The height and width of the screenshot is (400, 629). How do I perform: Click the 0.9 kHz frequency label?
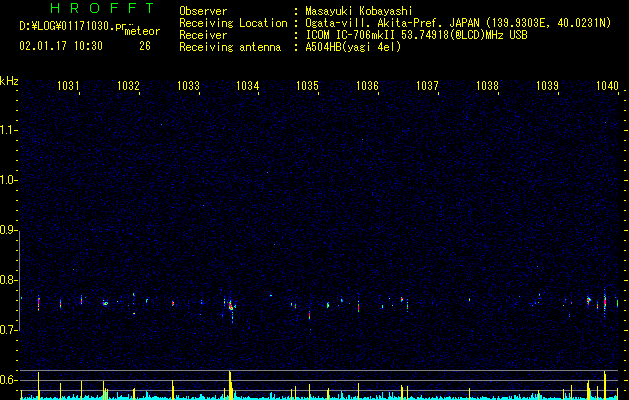pyautogui.click(x=8, y=230)
